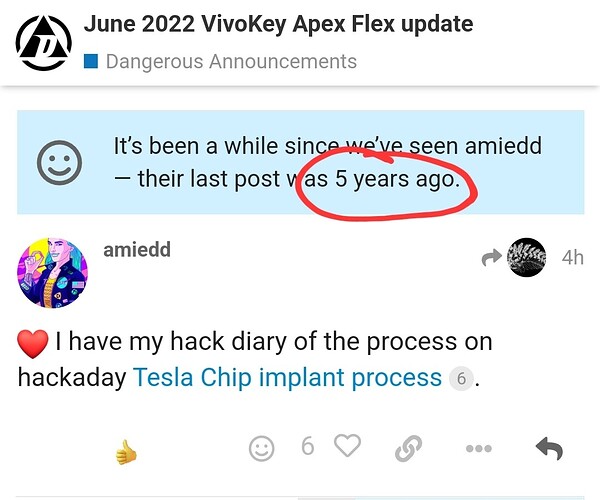This screenshot has height=500, width=600.
Task: Click the Dangerous Things triangle logo
Action: click(x=44, y=43)
